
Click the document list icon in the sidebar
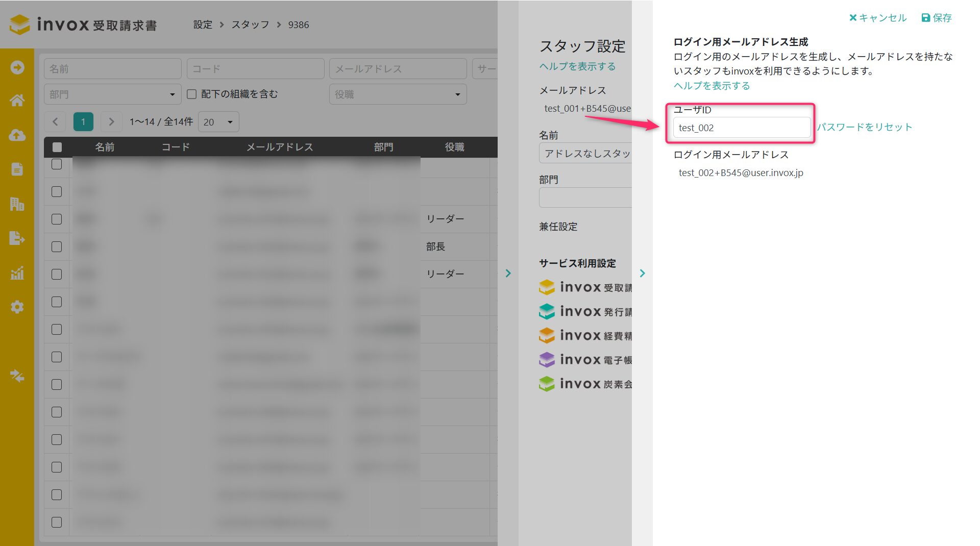pyautogui.click(x=17, y=169)
